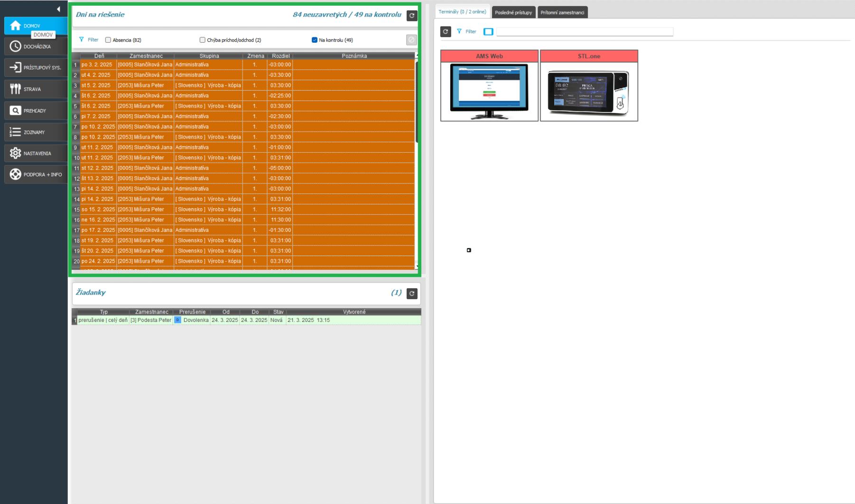Image resolution: width=855 pixels, height=504 pixels.
Task: Open the Strava cutlery menu
Action: [36, 89]
